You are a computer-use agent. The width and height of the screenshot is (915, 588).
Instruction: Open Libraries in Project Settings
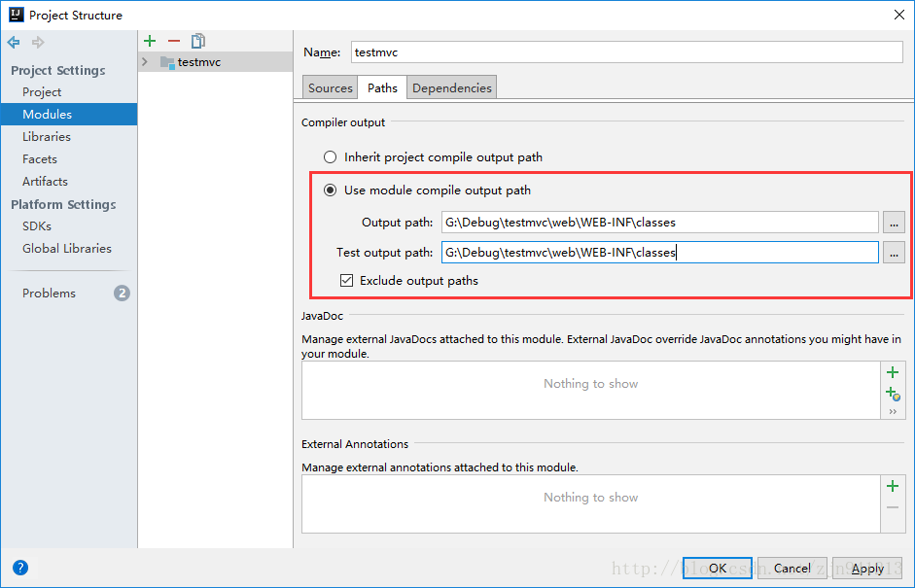[x=47, y=137]
